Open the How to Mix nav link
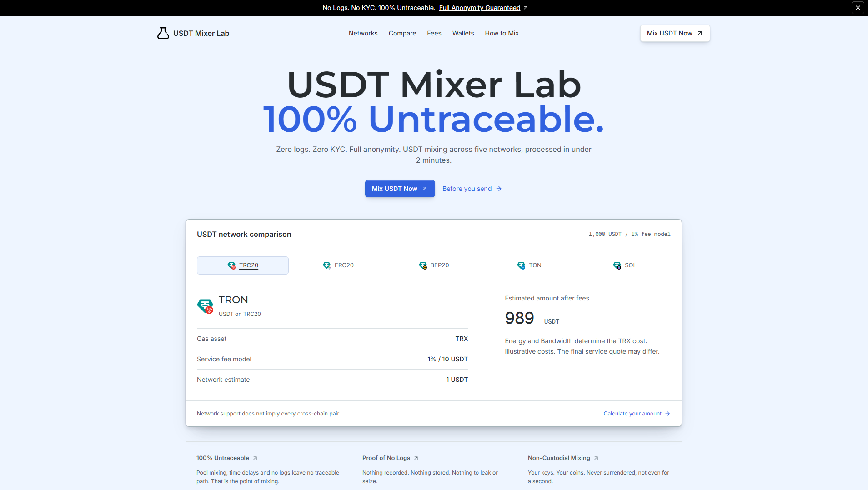Screen dimensions: 868x490 [x=502, y=33]
